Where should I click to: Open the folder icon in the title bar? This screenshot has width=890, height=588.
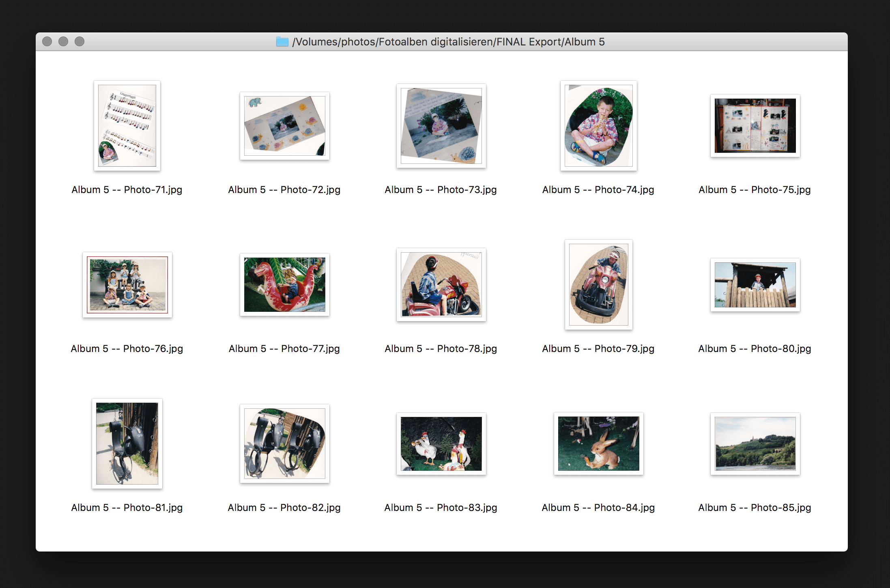[x=283, y=41]
